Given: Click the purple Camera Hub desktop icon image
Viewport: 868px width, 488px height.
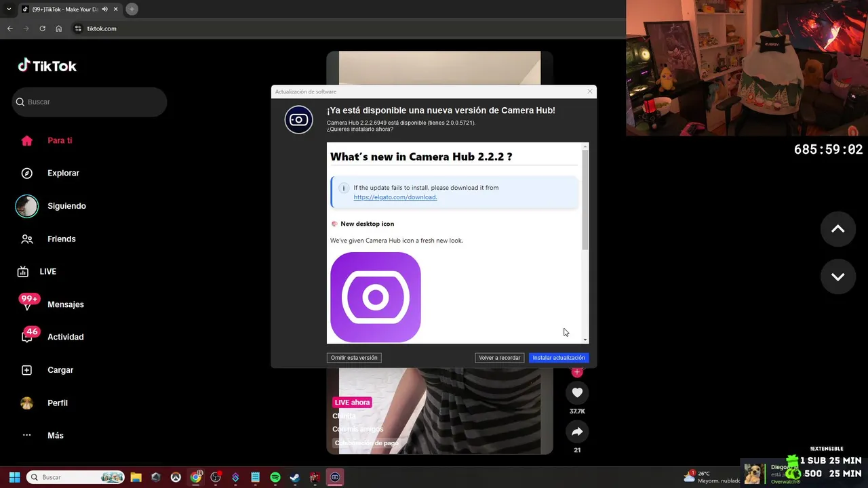Looking at the screenshot, I should pos(376,298).
